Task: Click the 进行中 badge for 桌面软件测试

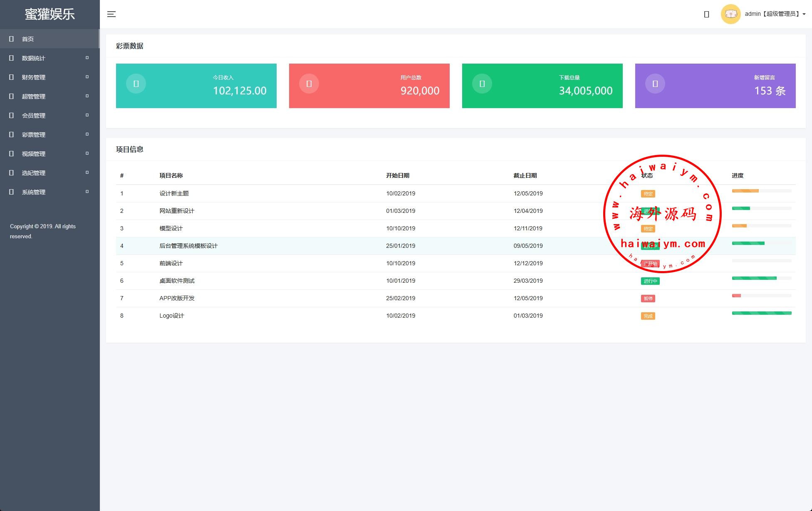Action: pyautogui.click(x=650, y=281)
